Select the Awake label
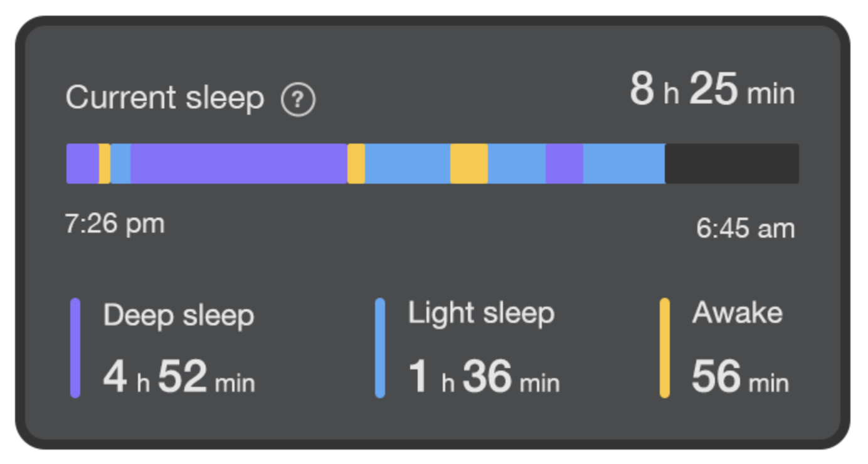 (x=738, y=313)
